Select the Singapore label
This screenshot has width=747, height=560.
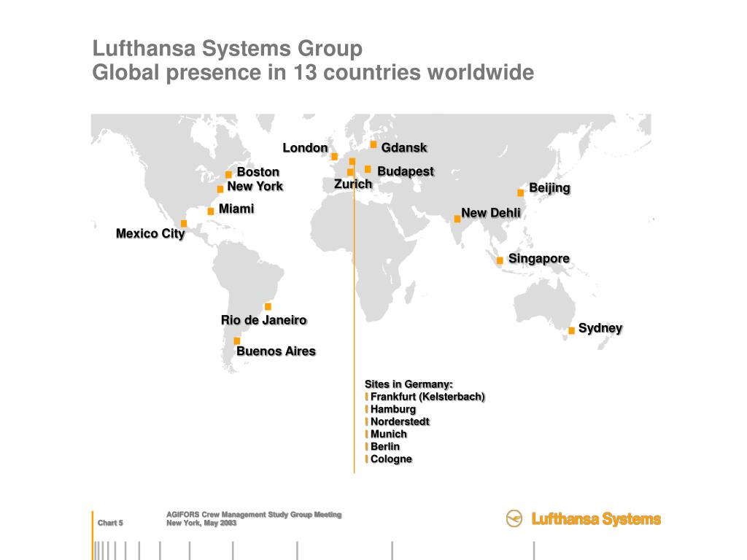point(539,259)
